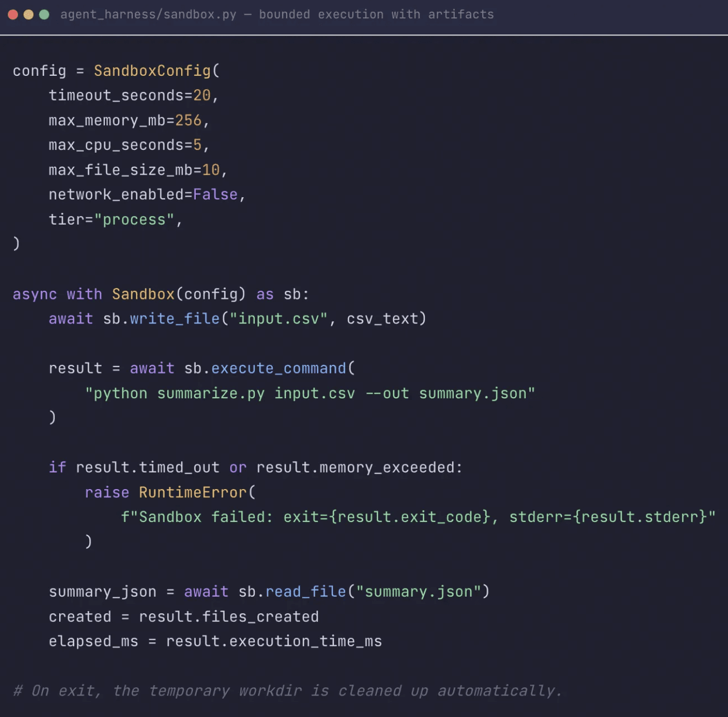
Task: Select the python summarize.py command string
Action: pos(310,393)
